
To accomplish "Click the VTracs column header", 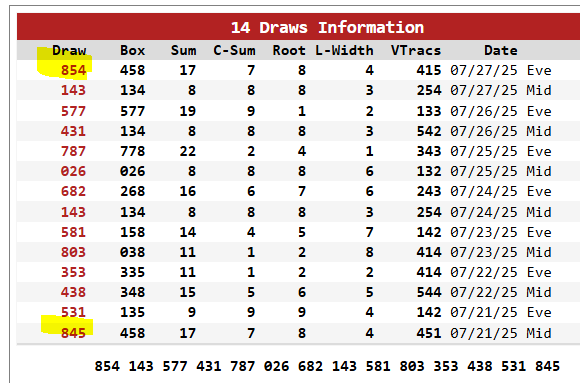I will pyautogui.click(x=416, y=50).
